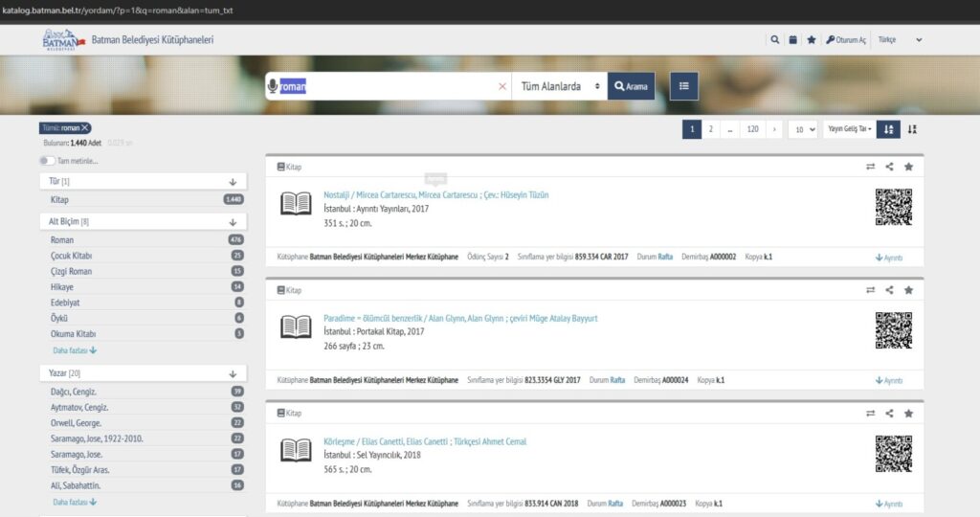
Task: Star the Paradime record as favorite
Action: click(909, 289)
